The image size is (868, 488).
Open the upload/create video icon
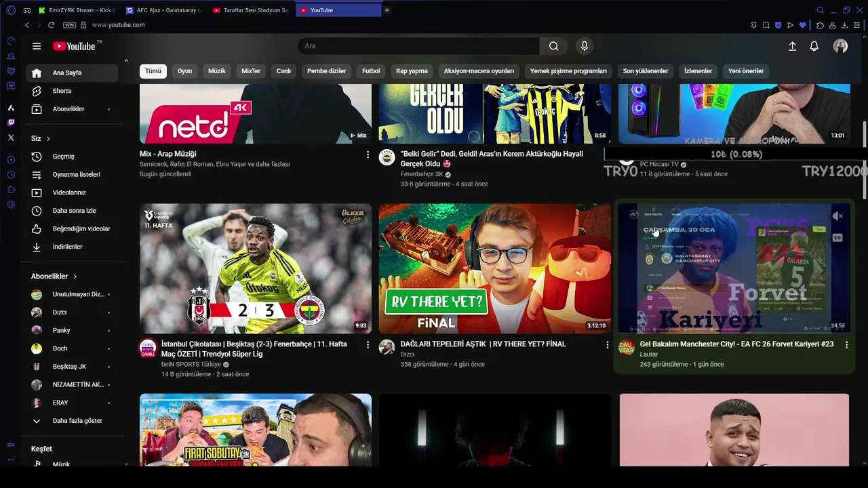point(792,46)
